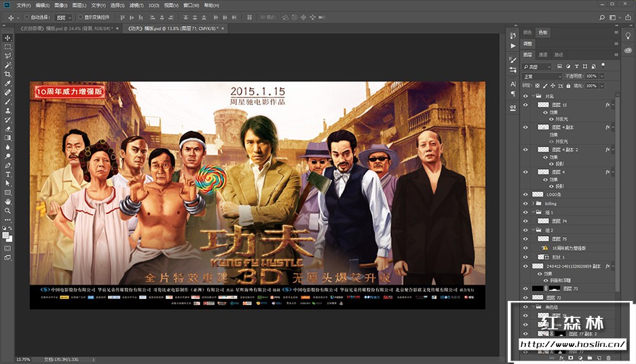Hide the 片名 group layer
This screenshot has width=636, height=364.
click(x=525, y=96)
